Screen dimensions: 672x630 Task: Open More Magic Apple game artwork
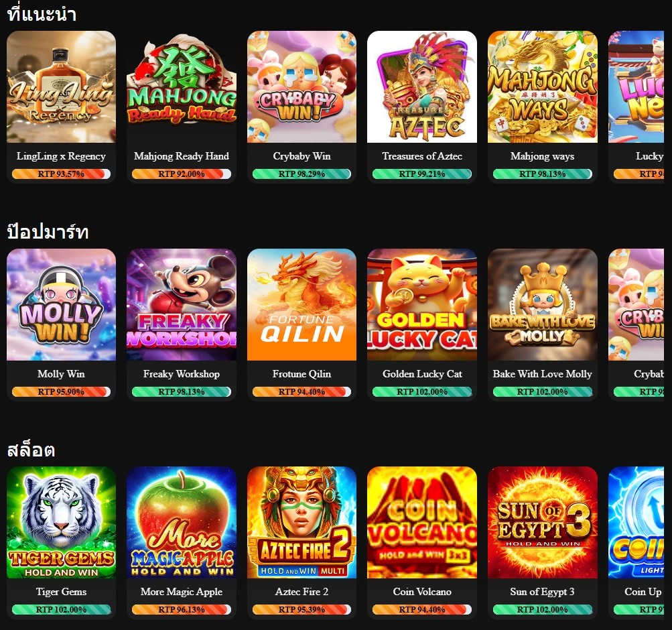[x=182, y=522]
